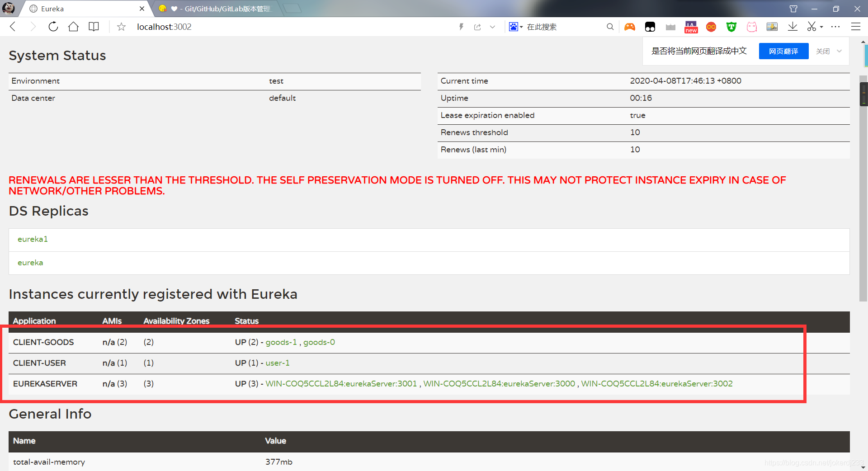Click the browser avatar profile icon
The width and height of the screenshot is (868, 471).
pyautogui.click(x=8, y=8)
